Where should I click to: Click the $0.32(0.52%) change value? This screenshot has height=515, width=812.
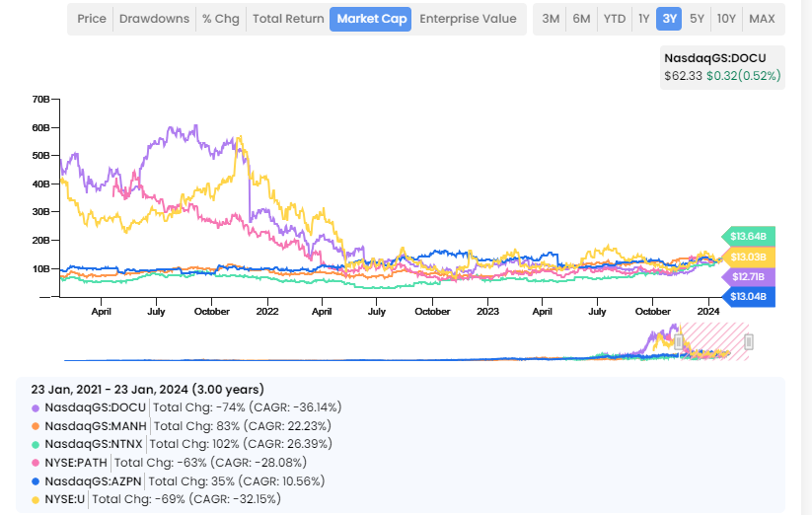744,76
